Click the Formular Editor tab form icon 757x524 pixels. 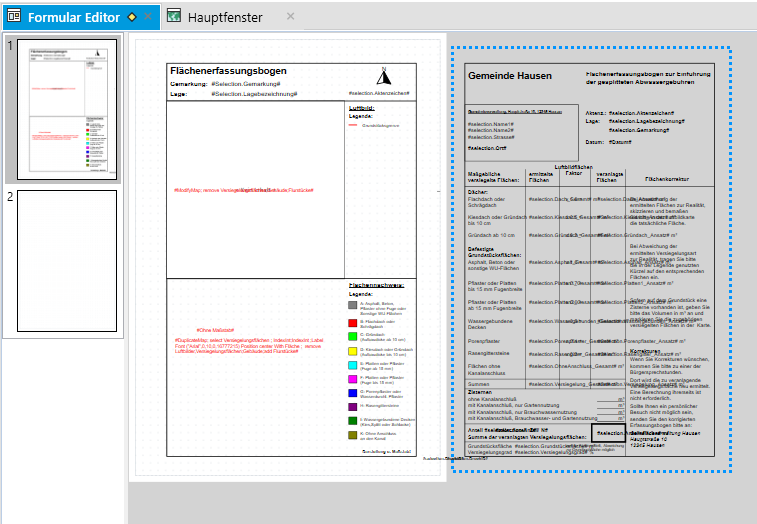coord(14,16)
